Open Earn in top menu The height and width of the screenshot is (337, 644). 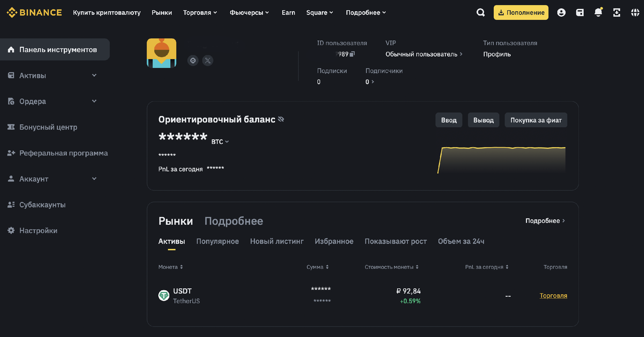coord(288,12)
